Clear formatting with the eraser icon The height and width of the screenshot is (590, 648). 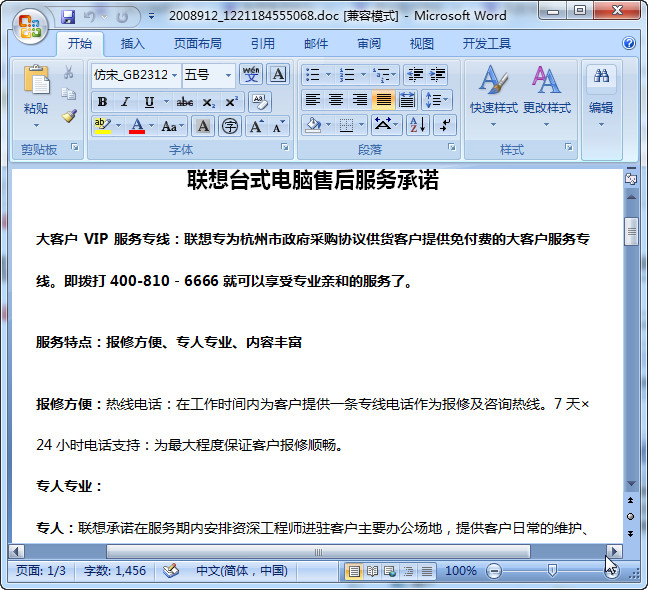click(260, 102)
